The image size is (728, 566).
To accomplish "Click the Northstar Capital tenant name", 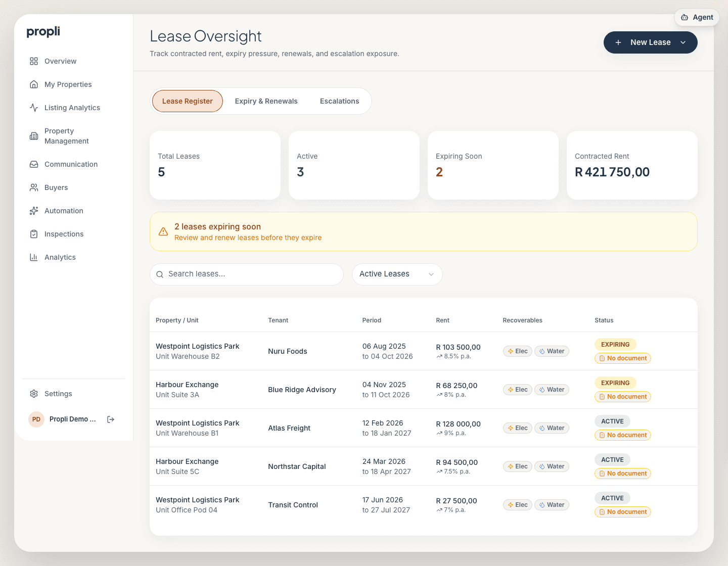I will pyautogui.click(x=297, y=466).
